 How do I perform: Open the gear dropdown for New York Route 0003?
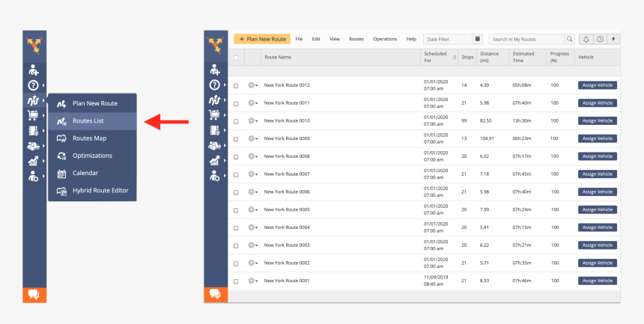[x=252, y=245]
